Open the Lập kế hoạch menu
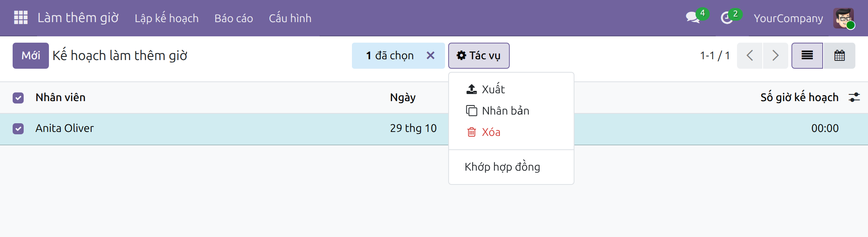This screenshot has height=237, width=868. [166, 18]
